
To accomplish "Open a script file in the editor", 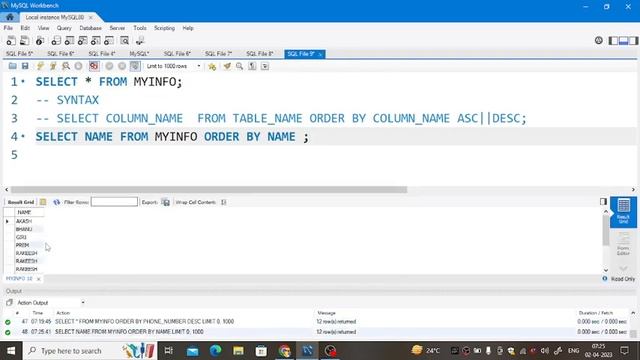I will 13,66.
